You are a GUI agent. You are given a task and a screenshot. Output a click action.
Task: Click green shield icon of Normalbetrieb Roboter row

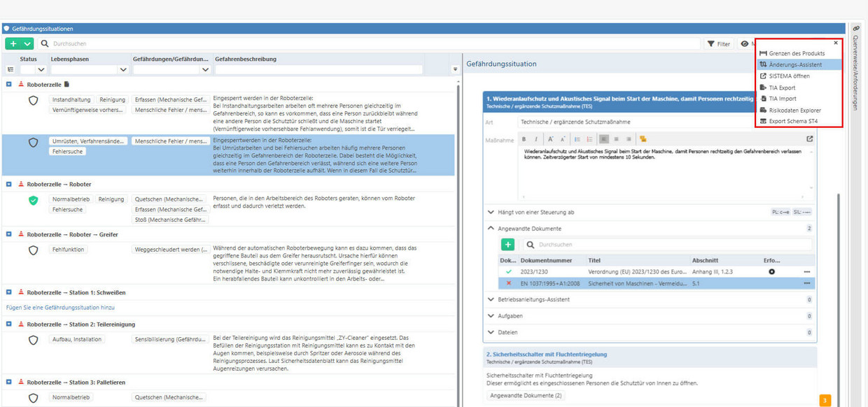click(33, 201)
